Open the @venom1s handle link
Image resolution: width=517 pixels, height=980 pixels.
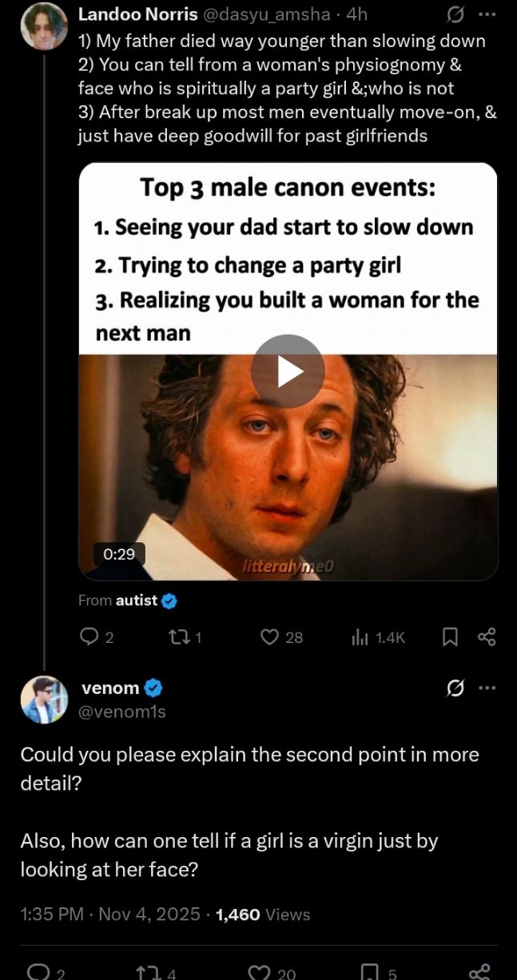click(x=124, y=711)
